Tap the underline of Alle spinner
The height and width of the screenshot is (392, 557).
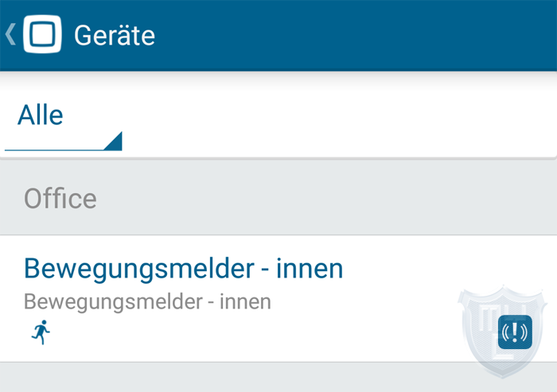click(x=63, y=150)
